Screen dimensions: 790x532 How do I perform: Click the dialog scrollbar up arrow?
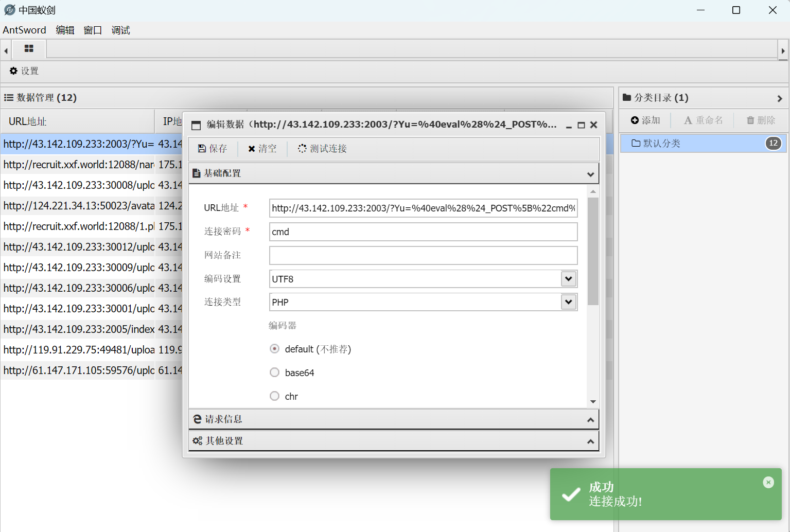[593, 191]
